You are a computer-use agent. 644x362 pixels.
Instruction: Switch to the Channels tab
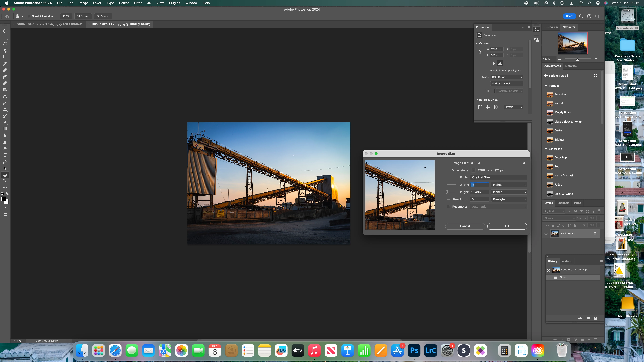point(563,203)
